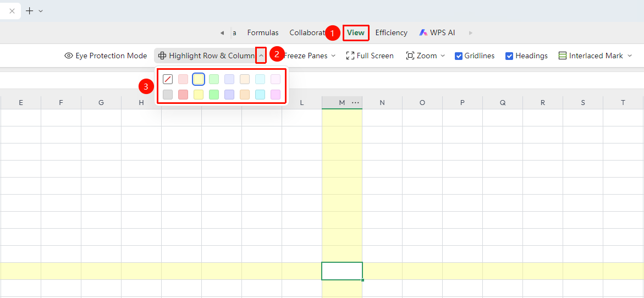Image resolution: width=644 pixels, height=298 pixels.
Task: Click the active cell in column M
Action: coord(342,271)
